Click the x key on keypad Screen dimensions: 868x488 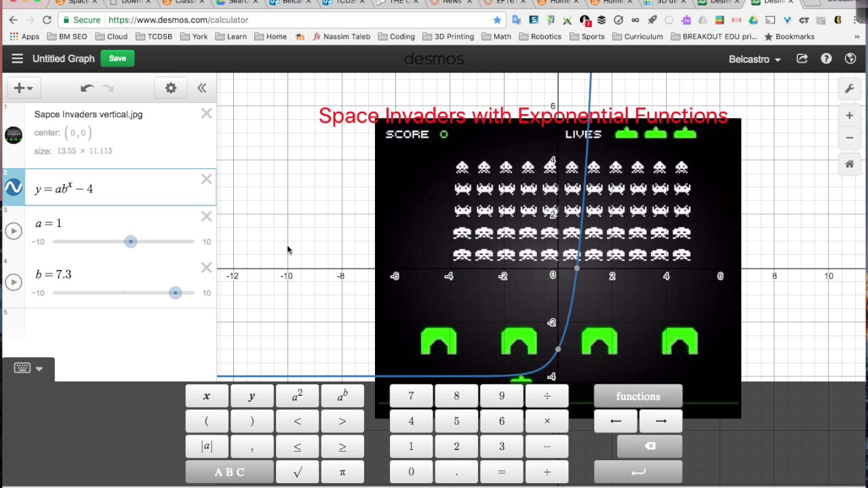207,396
